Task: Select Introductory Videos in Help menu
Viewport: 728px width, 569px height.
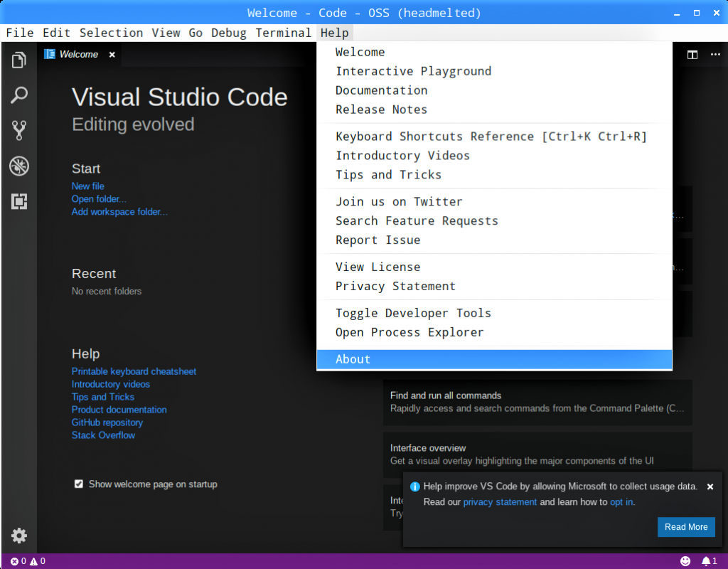Action: pos(494,156)
